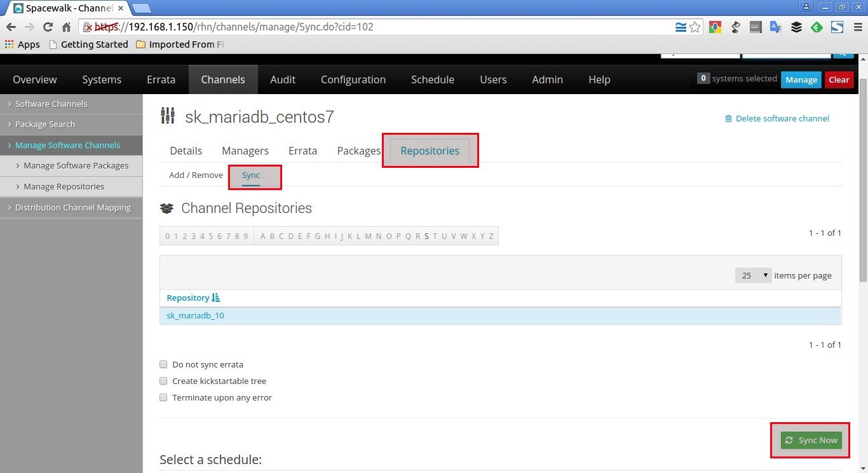Open the items per page dropdown
The image size is (868, 473).
[753, 275]
